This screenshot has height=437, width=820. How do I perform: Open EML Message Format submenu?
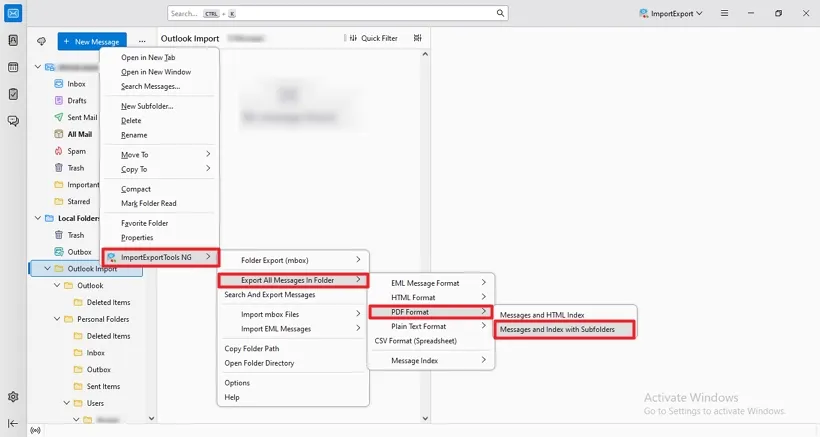click(x=431, y=283)
